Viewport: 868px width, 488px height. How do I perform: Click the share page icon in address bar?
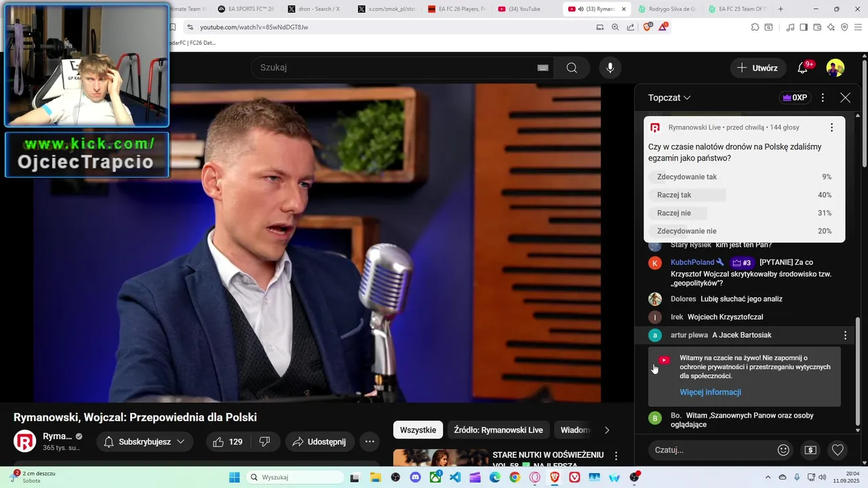coord(631,27)
